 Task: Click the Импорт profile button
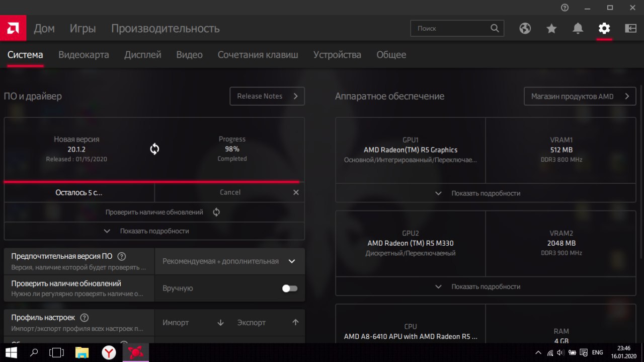pyautogui.click(x=193, y=323)
